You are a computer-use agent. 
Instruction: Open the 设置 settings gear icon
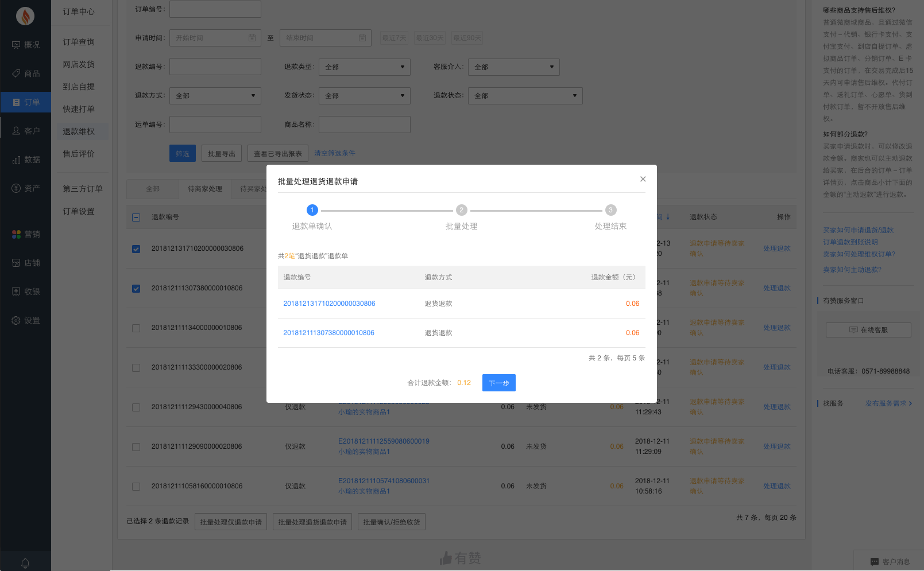pos(16,320)
